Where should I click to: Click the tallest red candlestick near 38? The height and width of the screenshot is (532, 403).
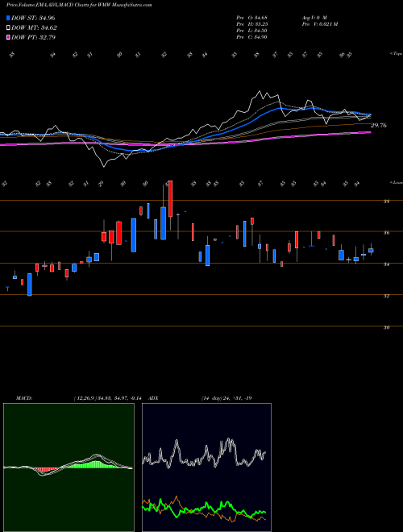click(x=170, y=198)
